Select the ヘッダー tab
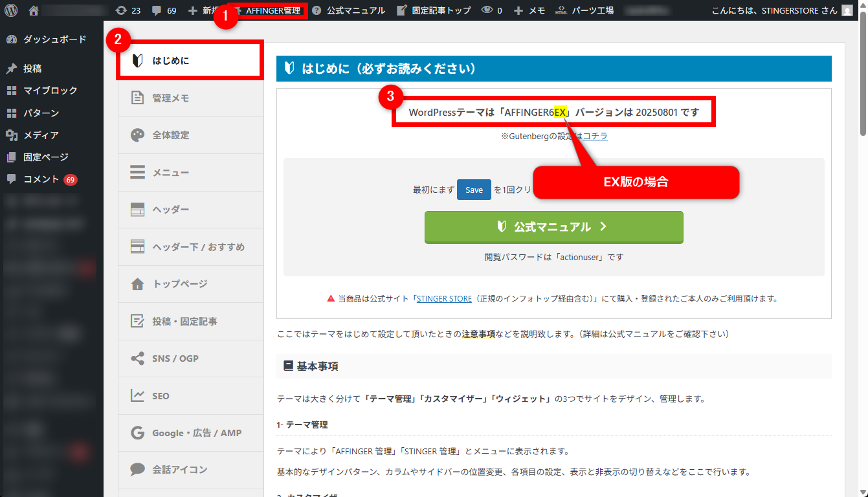This screenshot has width=868, height=497. [x=190, y=210]
